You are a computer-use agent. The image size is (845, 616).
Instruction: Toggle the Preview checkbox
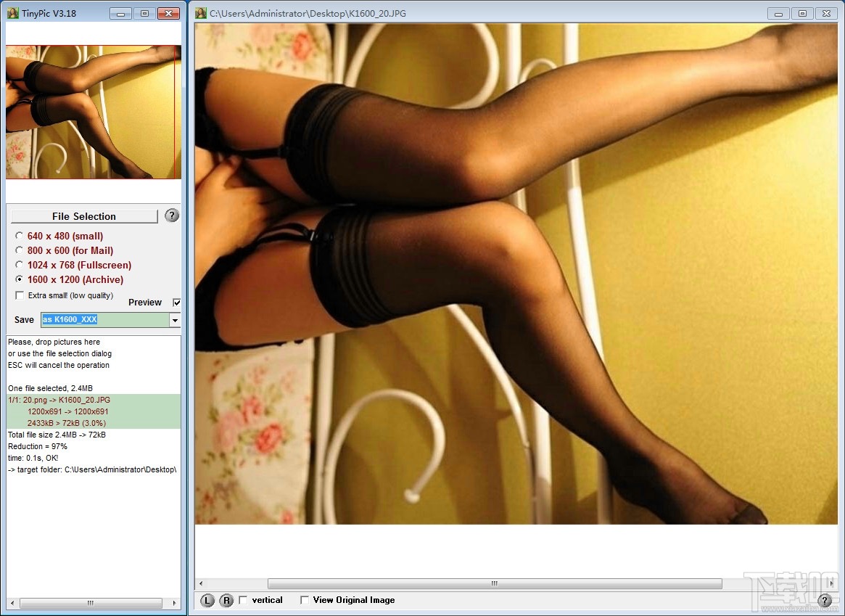[x=176, y=303]
